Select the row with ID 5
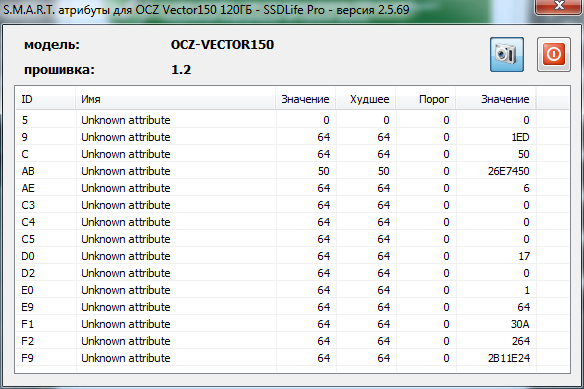The image size is (584, 389). 292,120
